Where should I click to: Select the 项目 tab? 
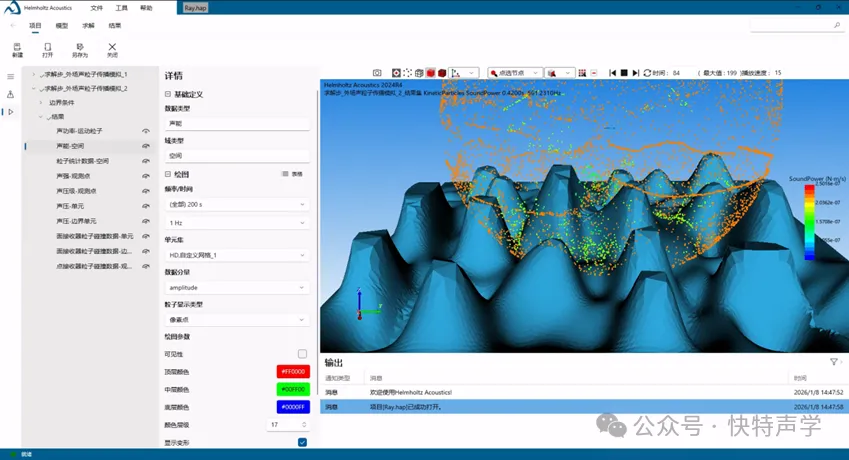pos(35,25)
